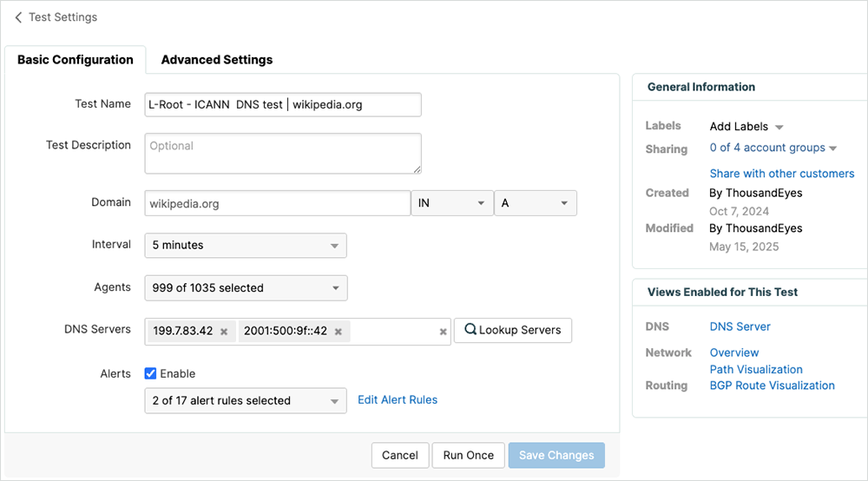Remove the 199.7.83.42 DNS server tag
This screenshot has height=481, width=868.
pos(224,332)
